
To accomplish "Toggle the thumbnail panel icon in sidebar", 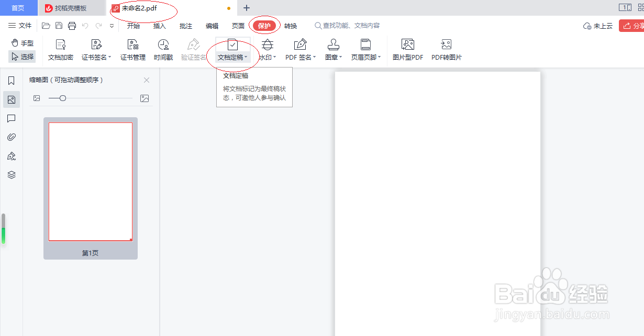I will point(12,99).
